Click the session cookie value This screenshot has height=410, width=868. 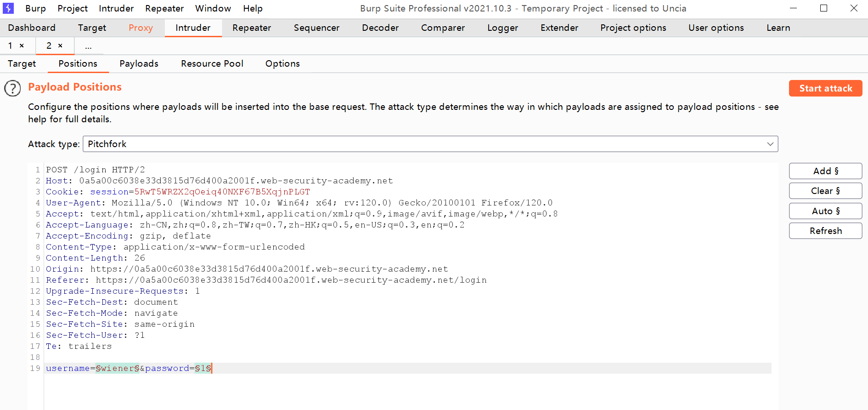click(222, 192)
